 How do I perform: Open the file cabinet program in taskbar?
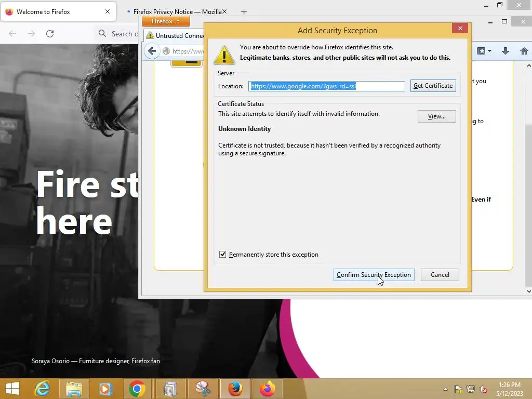[x=170, y=389]
